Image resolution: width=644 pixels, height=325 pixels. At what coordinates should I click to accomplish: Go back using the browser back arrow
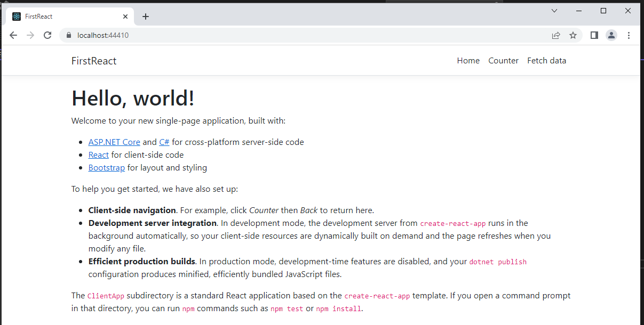point(13,35)
